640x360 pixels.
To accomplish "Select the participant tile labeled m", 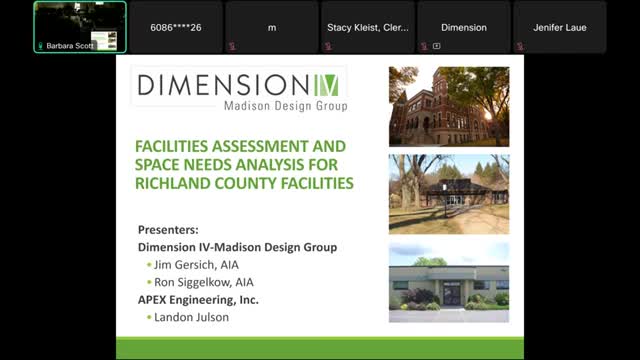I will [272, 27].
